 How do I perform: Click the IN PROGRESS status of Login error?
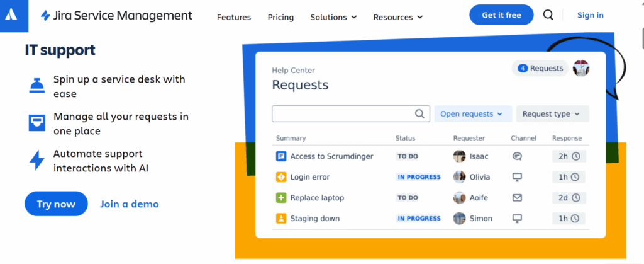pos(418,177)
